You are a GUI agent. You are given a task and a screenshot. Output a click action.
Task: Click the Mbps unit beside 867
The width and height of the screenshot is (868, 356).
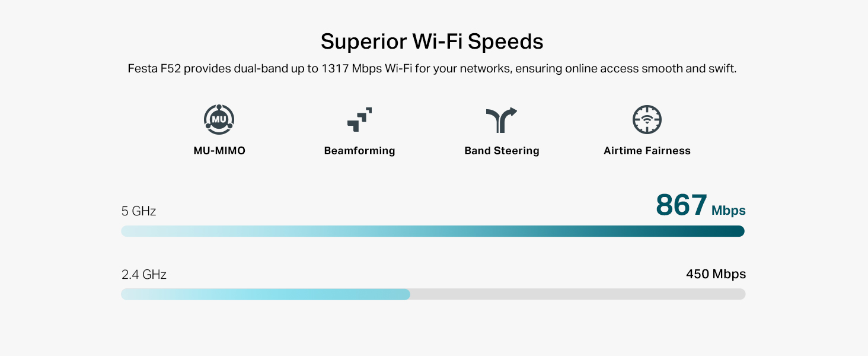(x=728, y=211)
